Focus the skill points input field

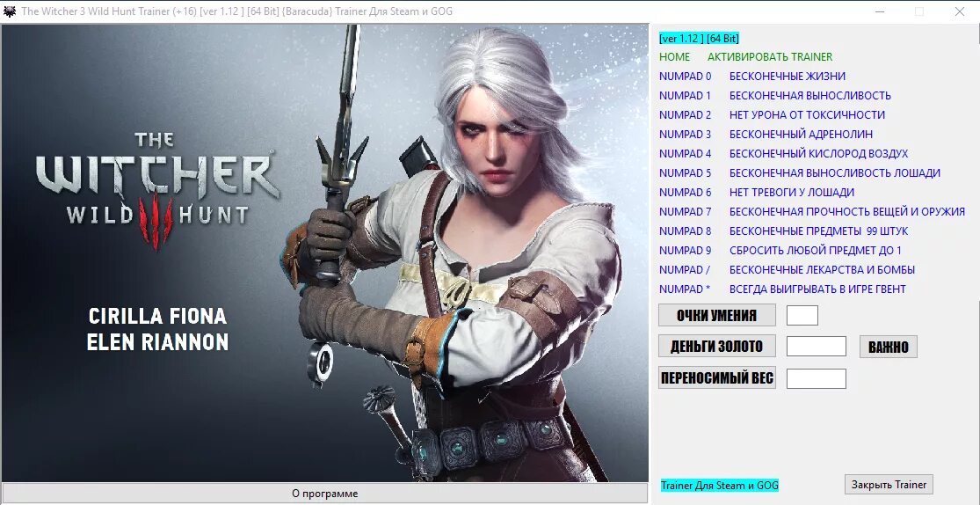tap(802, 315)
